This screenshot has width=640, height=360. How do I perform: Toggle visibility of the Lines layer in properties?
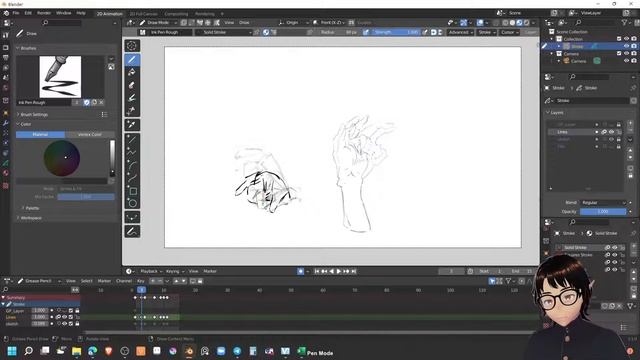611,132
